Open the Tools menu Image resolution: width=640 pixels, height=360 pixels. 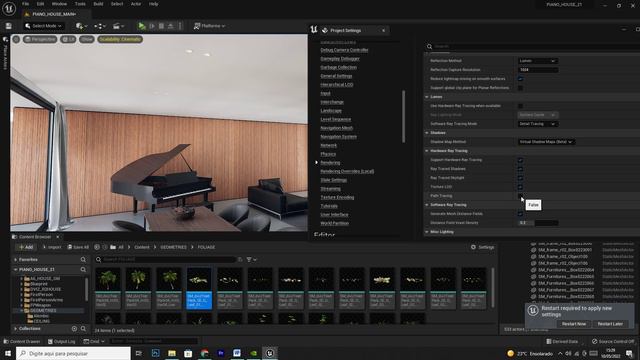(x=80, y=4)
